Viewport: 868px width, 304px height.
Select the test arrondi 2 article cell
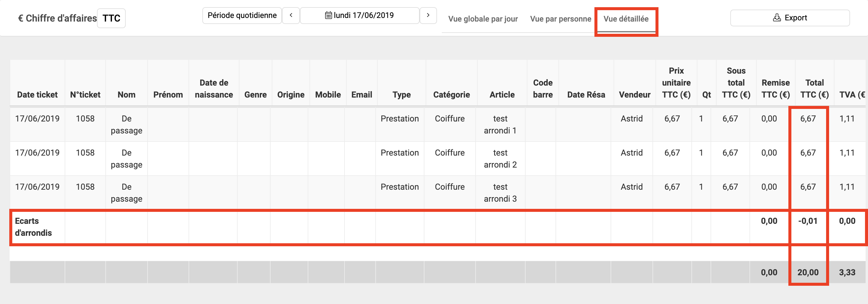pyautogui.click(x=500, y=159)
